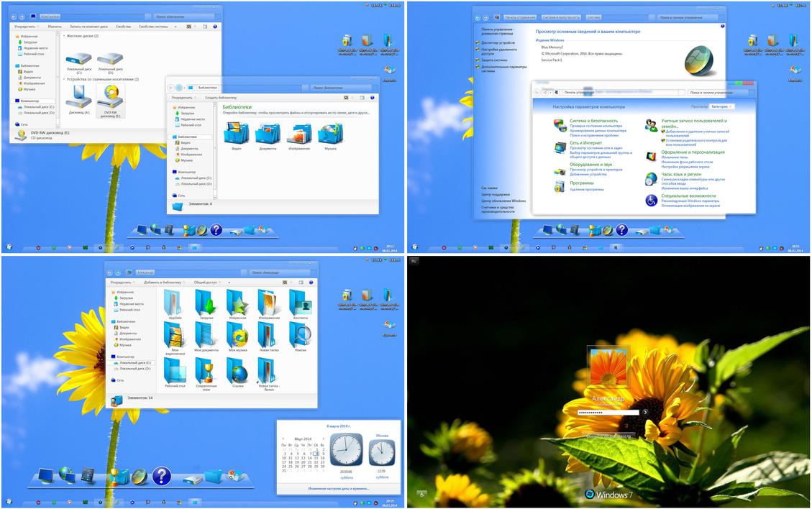
Task: Click the login submit arrow button
Action: [645, 412]
